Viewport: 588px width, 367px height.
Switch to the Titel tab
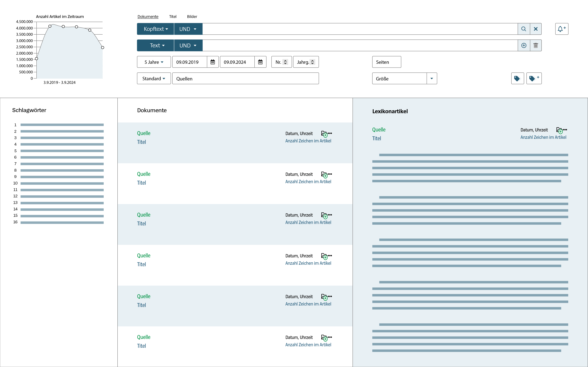[173, 16]
